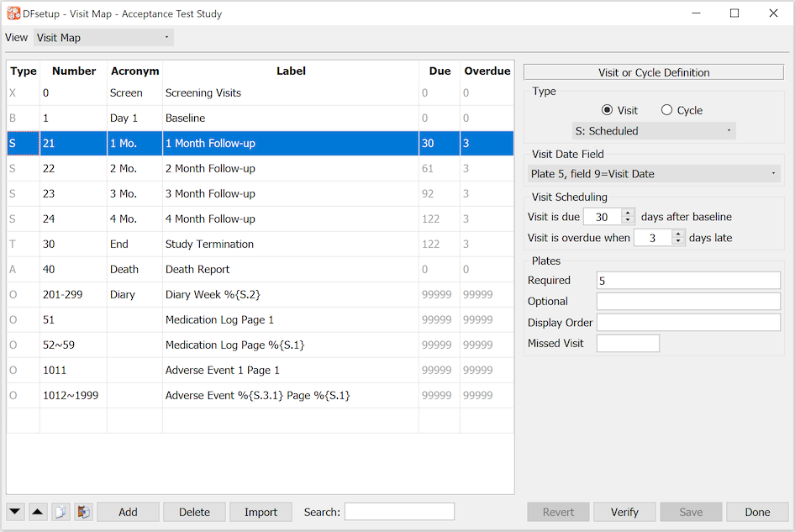Click the paste visit icon
Viewport: 795px width, 532px height.
point(83,512)
